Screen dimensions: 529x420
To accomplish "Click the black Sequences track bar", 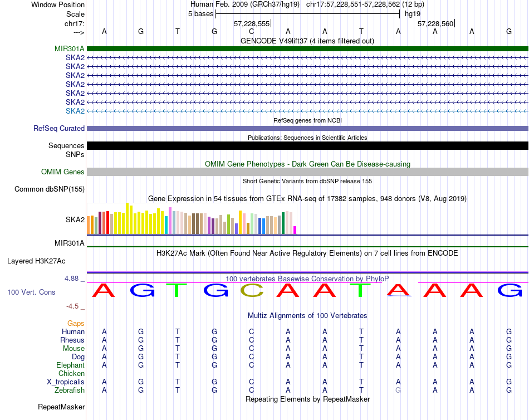I will (x=307, y=145).
